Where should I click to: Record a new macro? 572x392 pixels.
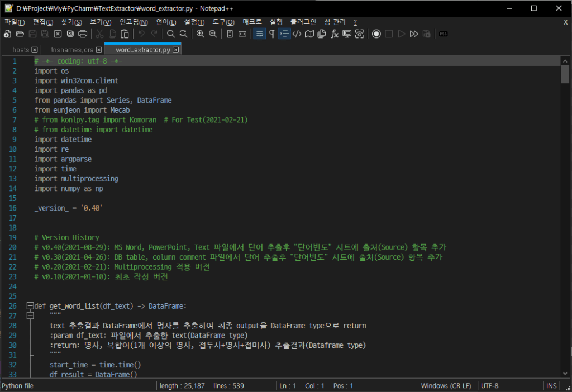(x=376, y=34)
